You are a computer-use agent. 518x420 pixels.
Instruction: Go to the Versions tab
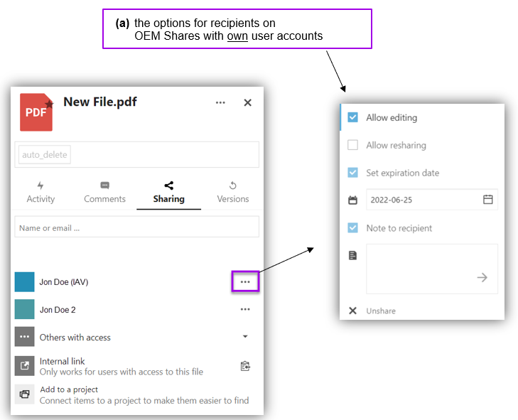233,193
